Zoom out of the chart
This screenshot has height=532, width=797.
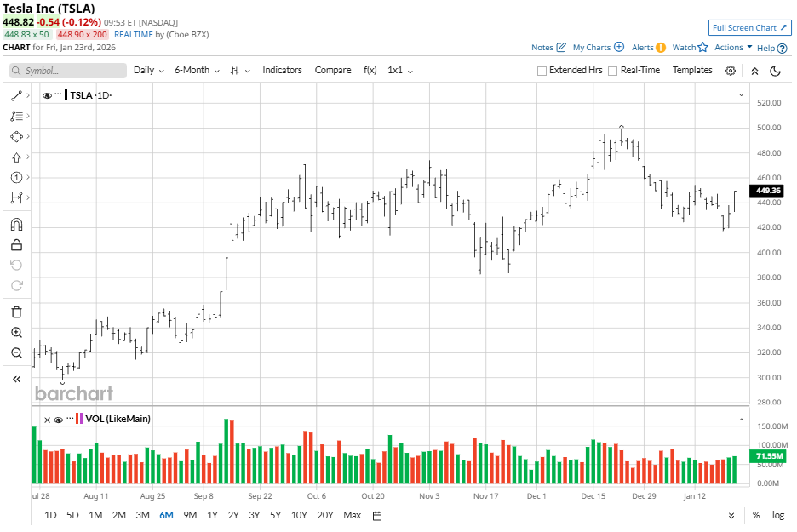(16, 352)
